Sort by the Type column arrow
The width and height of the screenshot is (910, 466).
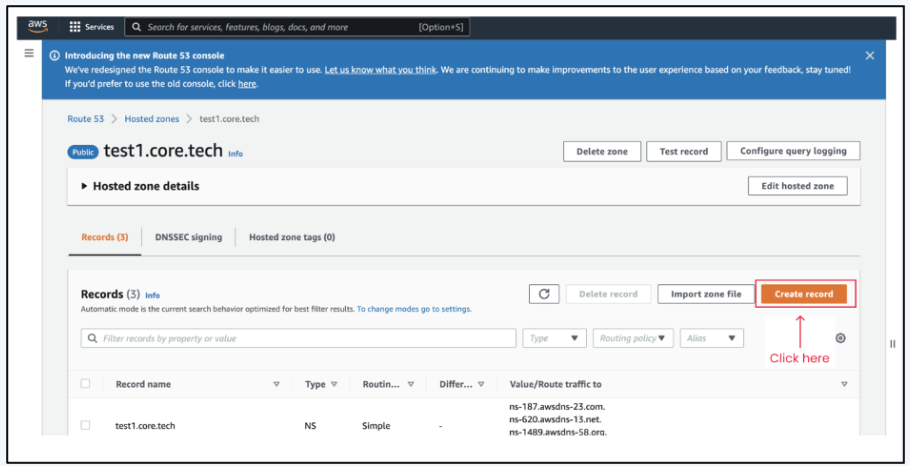[334, 384]
